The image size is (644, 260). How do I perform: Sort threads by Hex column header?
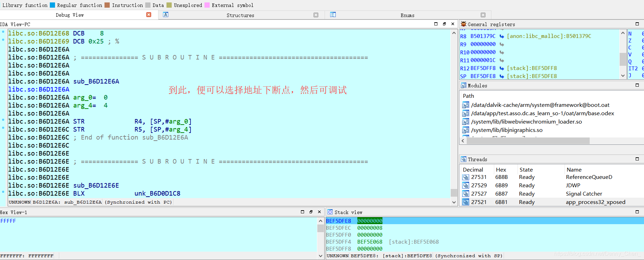point(501,170)
